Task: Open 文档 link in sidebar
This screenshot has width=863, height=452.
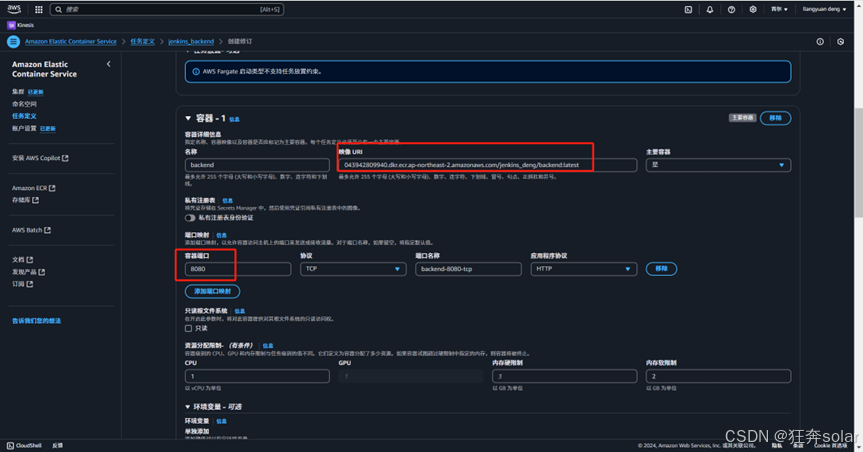Action: pyautogui.click(x=23, y=260)
